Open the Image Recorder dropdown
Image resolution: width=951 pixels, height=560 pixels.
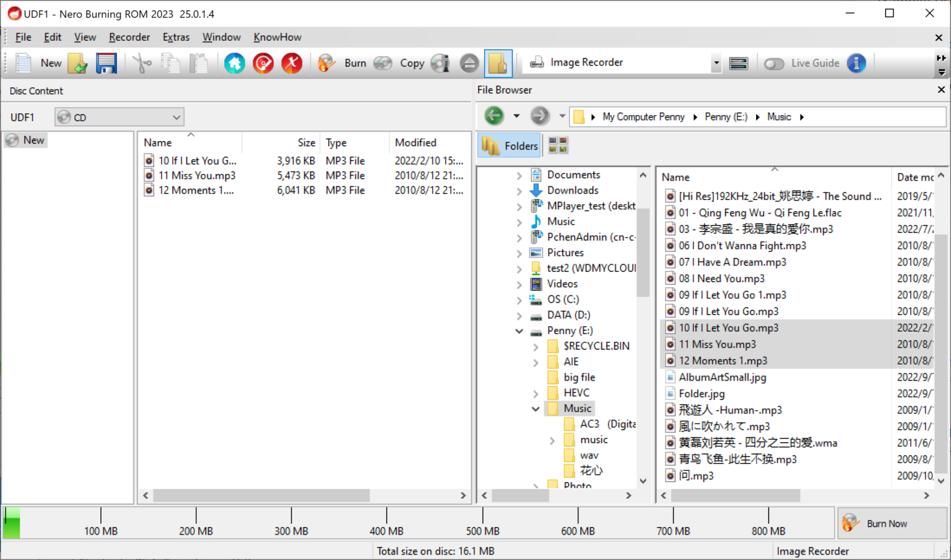click(716, 62)
